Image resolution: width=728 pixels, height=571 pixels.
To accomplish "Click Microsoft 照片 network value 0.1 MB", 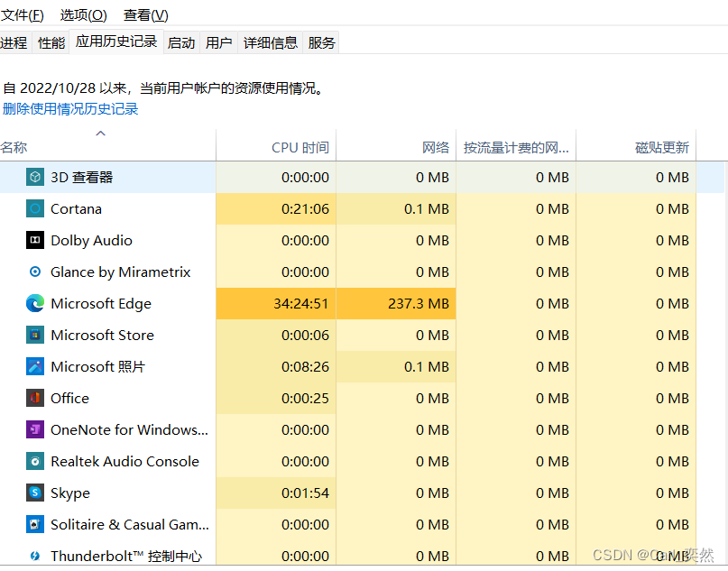I will point(426,367).
